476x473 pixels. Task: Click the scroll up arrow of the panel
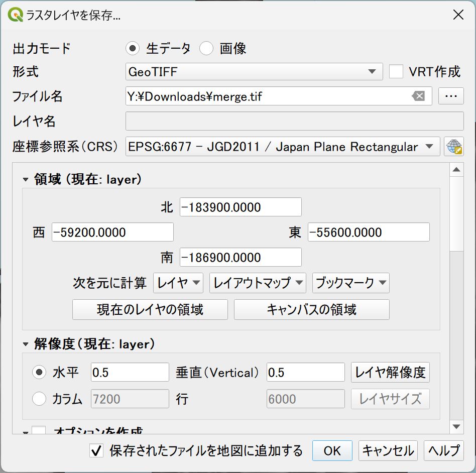pos(456,170)
